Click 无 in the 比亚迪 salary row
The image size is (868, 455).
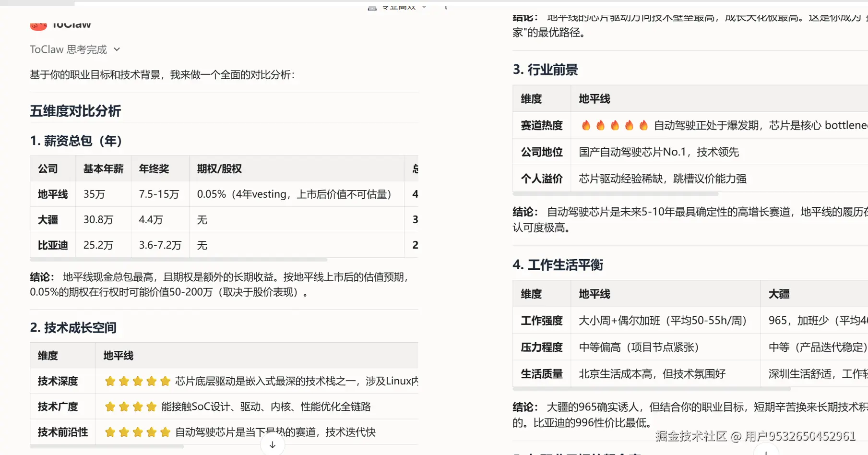pyautogui.click(x=202, y=245)
